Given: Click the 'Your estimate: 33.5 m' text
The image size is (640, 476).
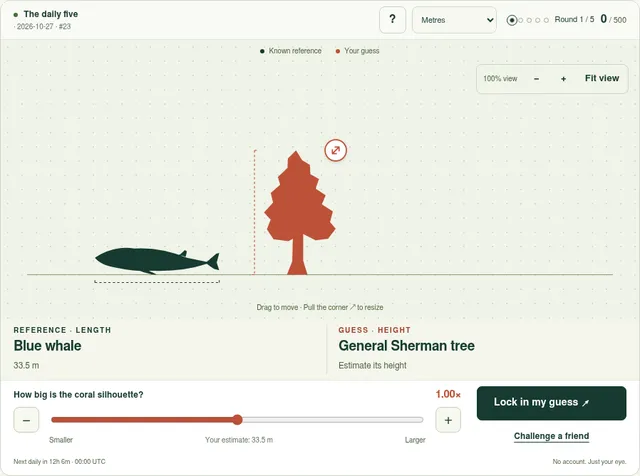Looking at the screenshot, I should 239,440.
